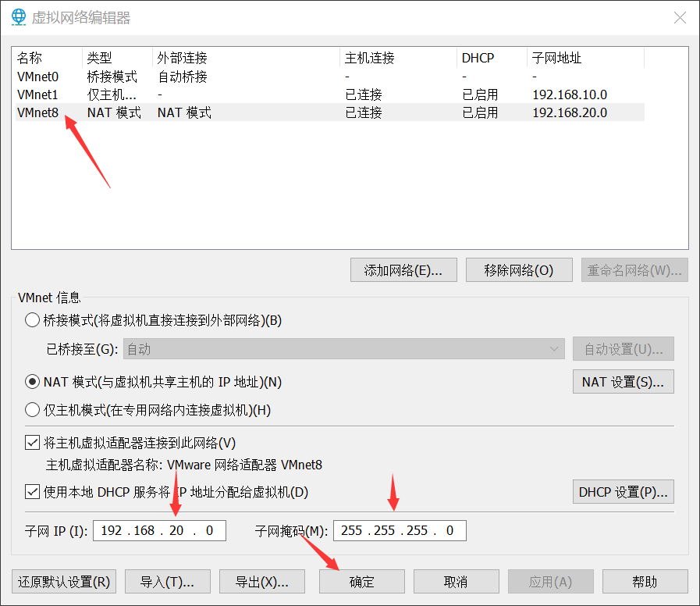Screen dimensions: 700x606
Task: Click the 子网地址 column header
Action: tap(586, 58)
